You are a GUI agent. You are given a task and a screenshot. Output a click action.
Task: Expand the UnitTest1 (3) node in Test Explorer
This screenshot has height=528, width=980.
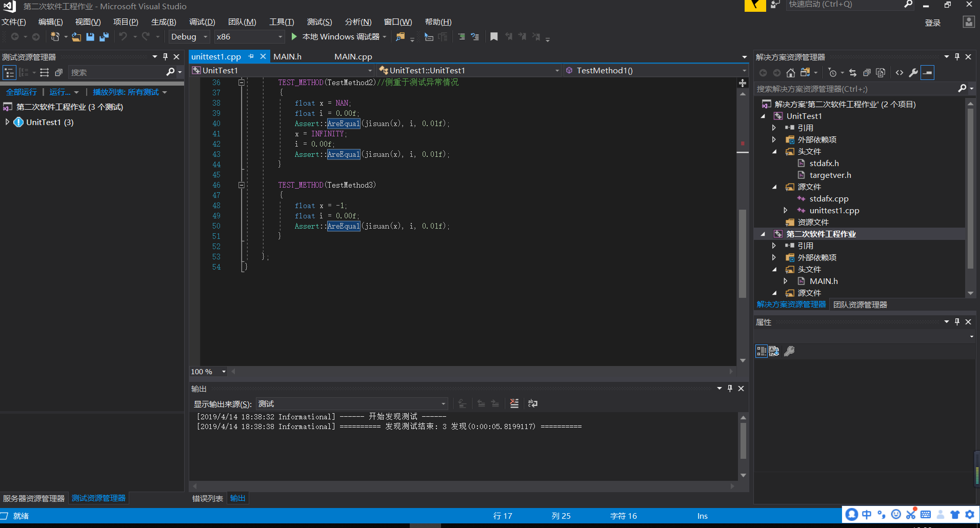pos(7,122)
